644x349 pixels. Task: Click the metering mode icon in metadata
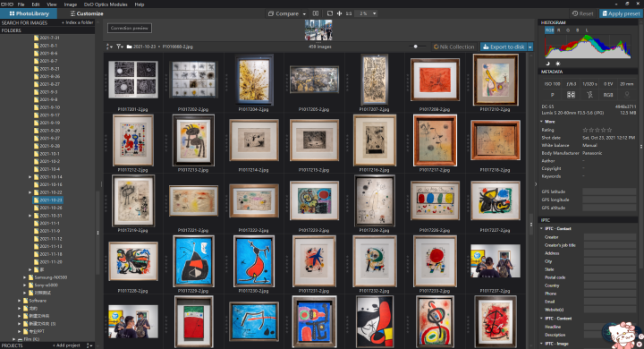coord(571,95)
